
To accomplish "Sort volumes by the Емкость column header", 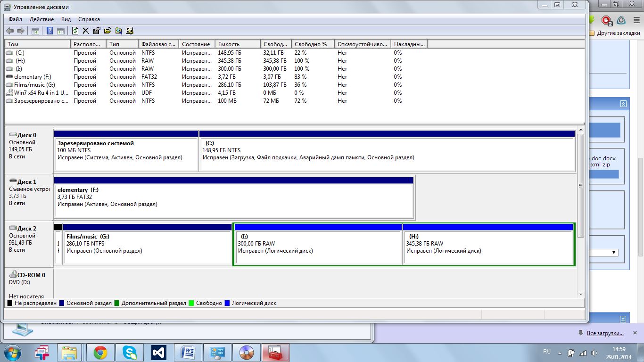I will 237,44.
